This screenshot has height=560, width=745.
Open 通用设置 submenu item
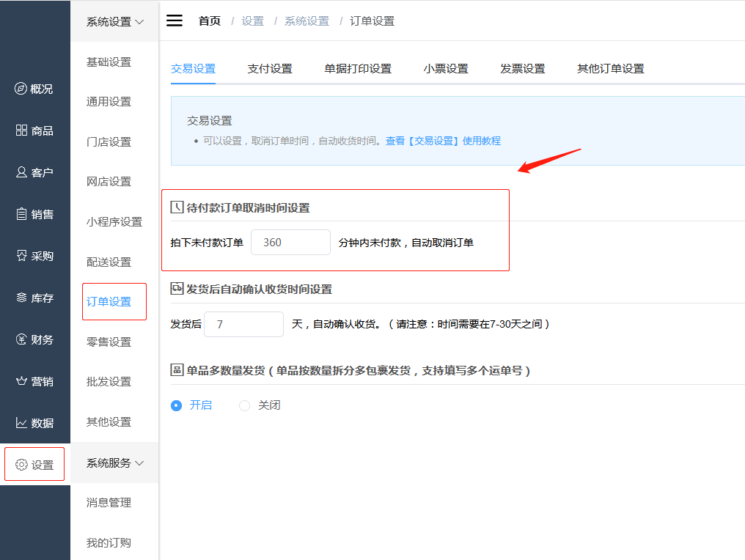[109, 102]
